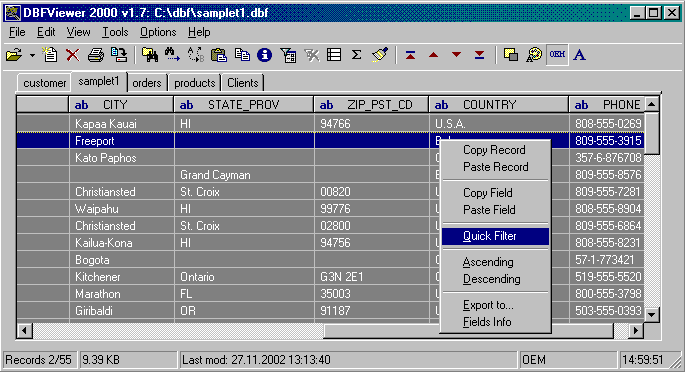Choose Export to... in context menu
Viewport: 685px width, 372px height.
(x=495, y=305)
